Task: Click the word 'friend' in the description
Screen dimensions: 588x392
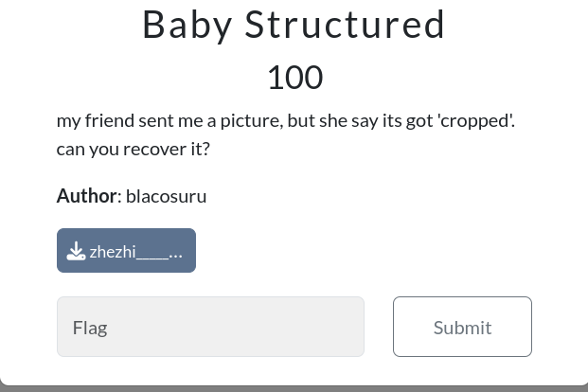Action: click(109, 120)
